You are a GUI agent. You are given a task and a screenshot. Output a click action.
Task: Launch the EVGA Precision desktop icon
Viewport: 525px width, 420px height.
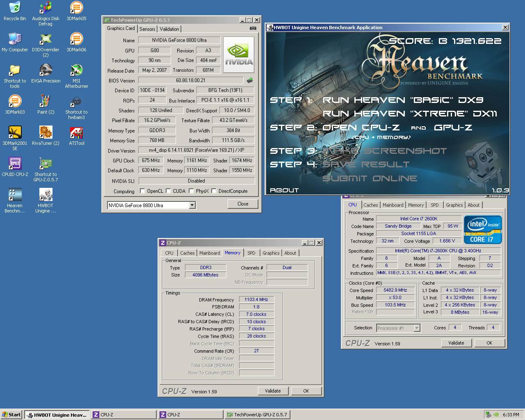46,73
